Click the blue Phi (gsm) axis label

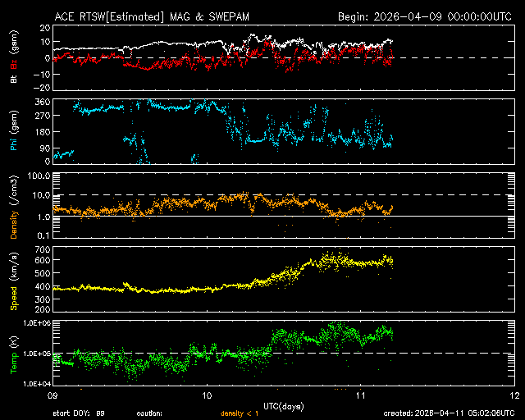(14, 132)
